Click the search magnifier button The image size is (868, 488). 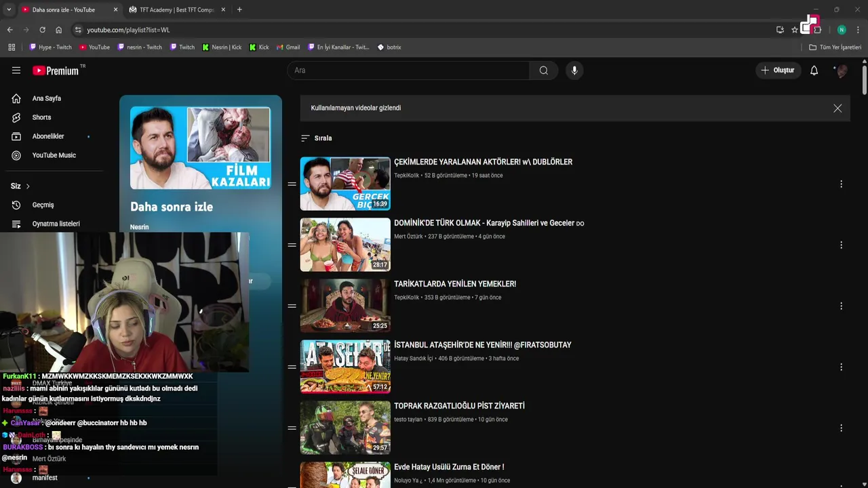click(544, 70)
